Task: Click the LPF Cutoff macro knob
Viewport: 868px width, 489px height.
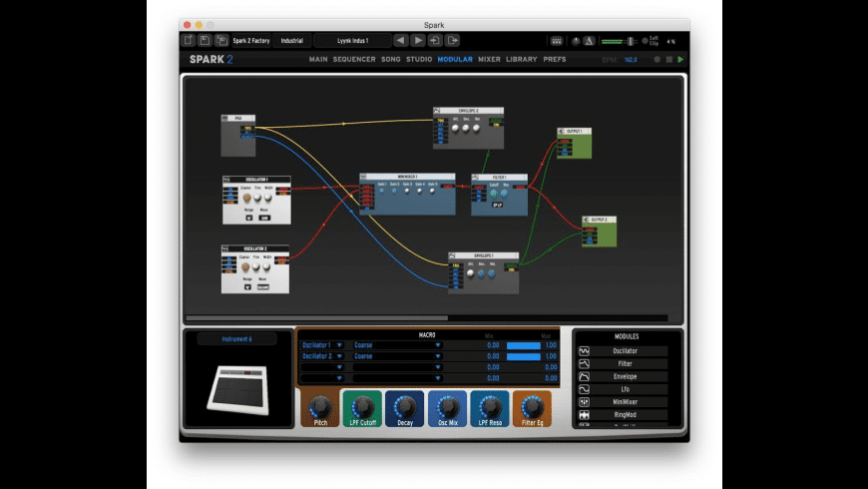Action: pos(362,406)
